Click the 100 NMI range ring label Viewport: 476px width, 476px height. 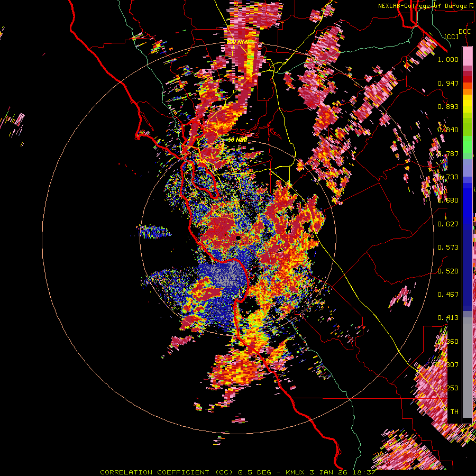pyautogui.click(x=237, y=42)
